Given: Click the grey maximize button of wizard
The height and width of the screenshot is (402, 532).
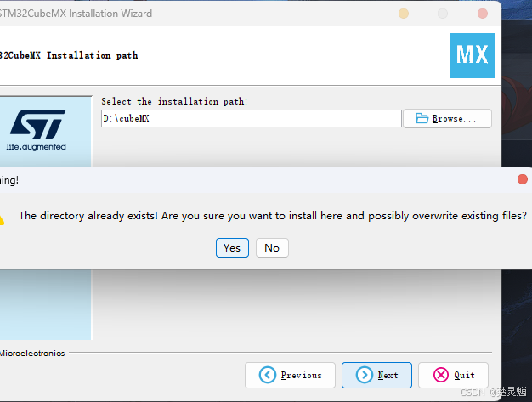Looking at the screenshot, I should tap(443, 14).
